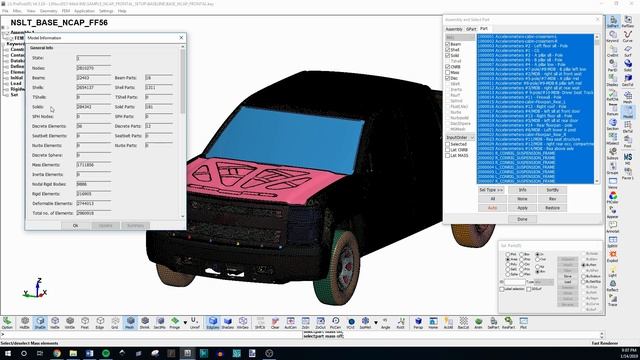Open the SelPart icon in right toolbar
Viewport: 640px width, 360px height.
[x=613, y=22]
